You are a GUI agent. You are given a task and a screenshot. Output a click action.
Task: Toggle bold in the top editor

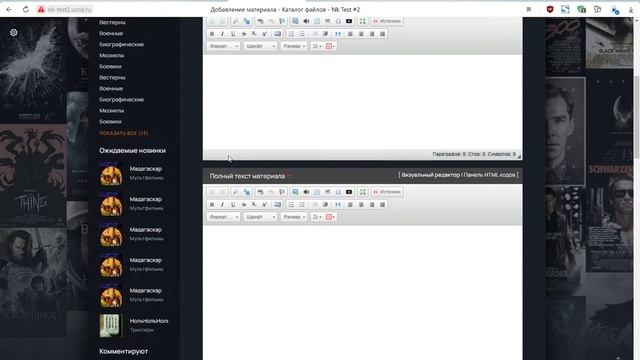click(x=212, y=34)
